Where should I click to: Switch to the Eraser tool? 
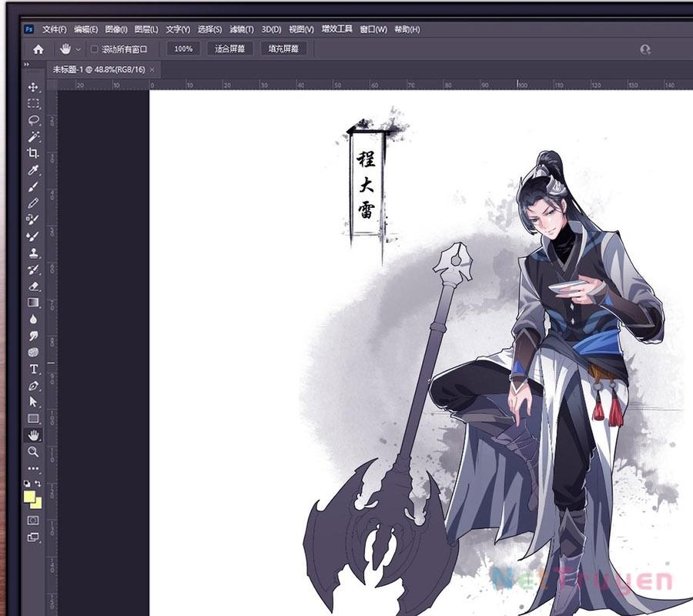click(33, 286)
